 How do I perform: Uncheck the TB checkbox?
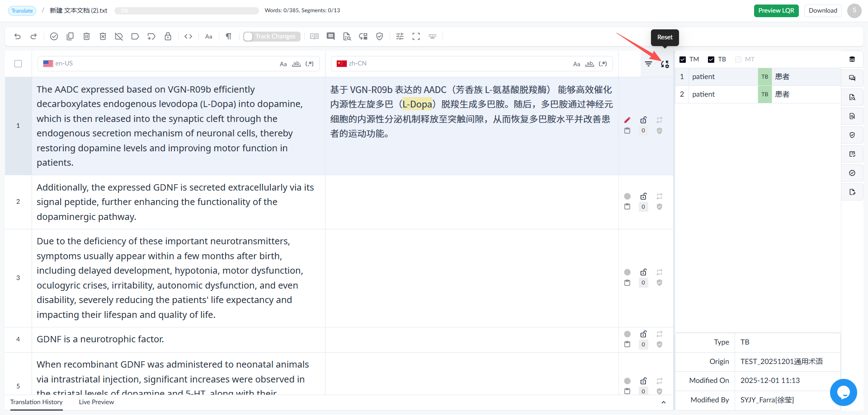coord(711,60)
